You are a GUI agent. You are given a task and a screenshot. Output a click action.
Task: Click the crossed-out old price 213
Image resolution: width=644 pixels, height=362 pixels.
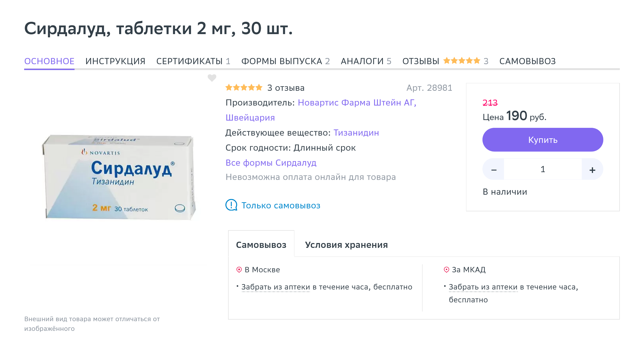tap(490, 103)
